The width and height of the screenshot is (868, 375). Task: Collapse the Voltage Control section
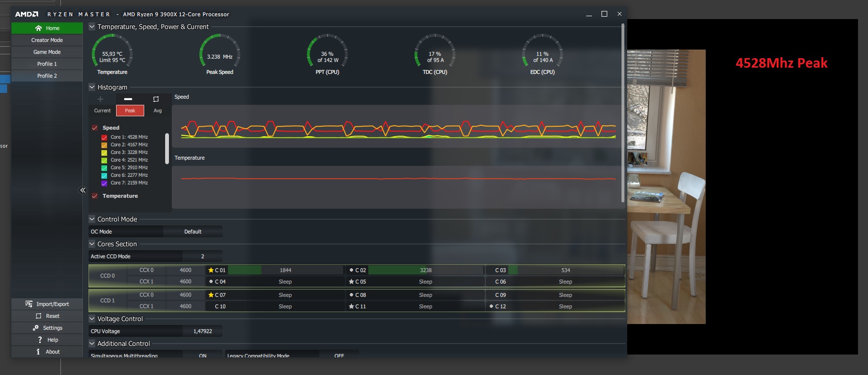tap(92, 319)
